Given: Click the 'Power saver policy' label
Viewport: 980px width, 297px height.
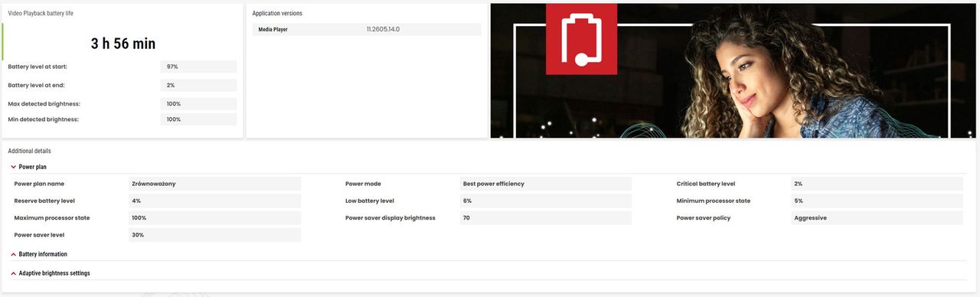Looking at the screenshot, I should coord(704,218).
